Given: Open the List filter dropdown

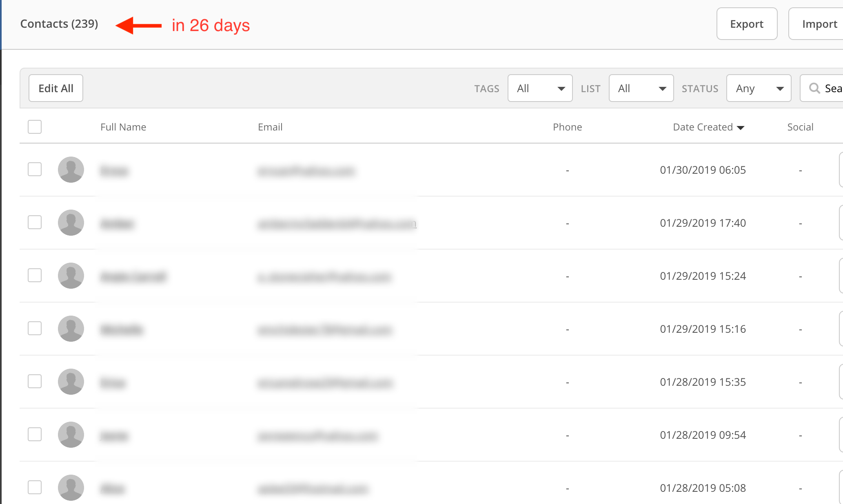Looking at the screenshot, I should pyautogui.click(x=641, y=88).
